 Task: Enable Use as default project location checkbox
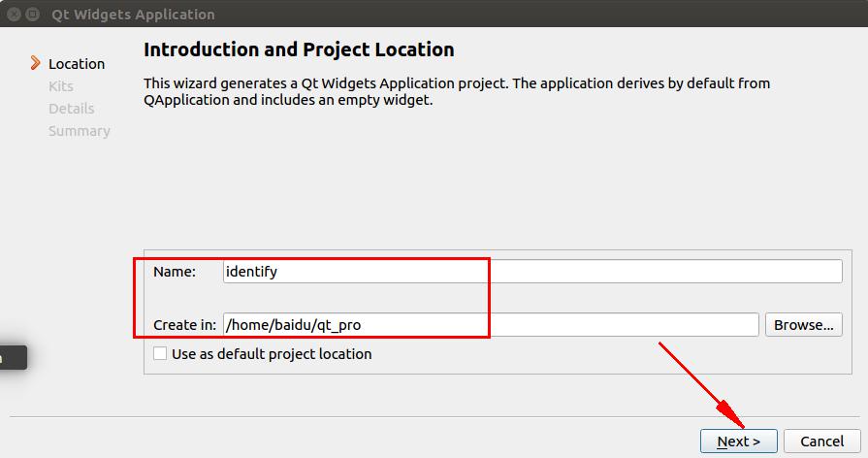(160, 354)
